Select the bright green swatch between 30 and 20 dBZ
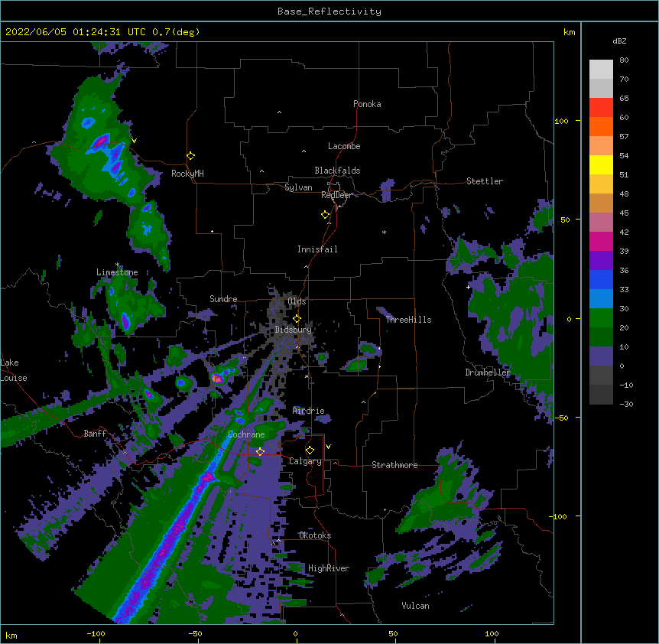Image resolution: width=659 pixels, height=644 pixels. 601,318
